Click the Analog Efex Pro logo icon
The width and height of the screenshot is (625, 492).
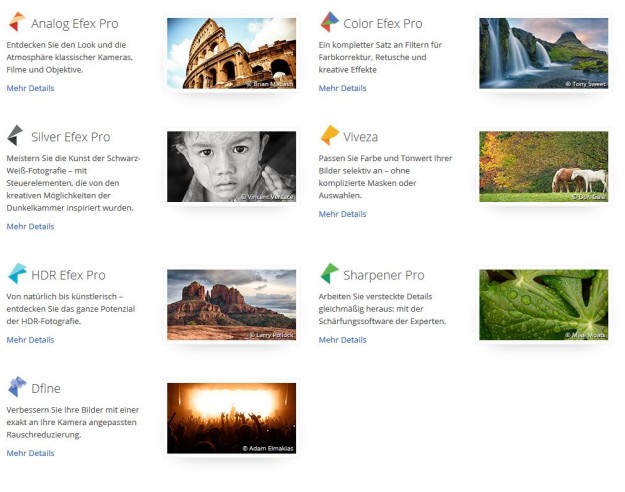coord(16,22)
